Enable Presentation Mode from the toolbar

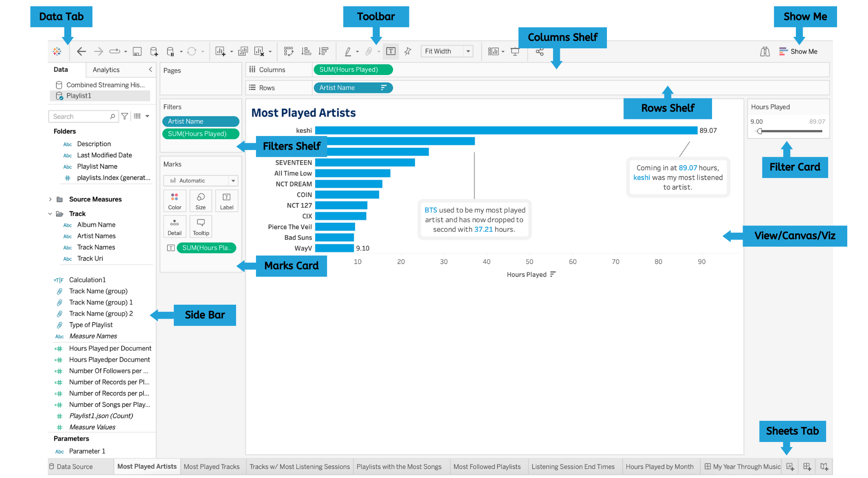click(x=515, y=52)
